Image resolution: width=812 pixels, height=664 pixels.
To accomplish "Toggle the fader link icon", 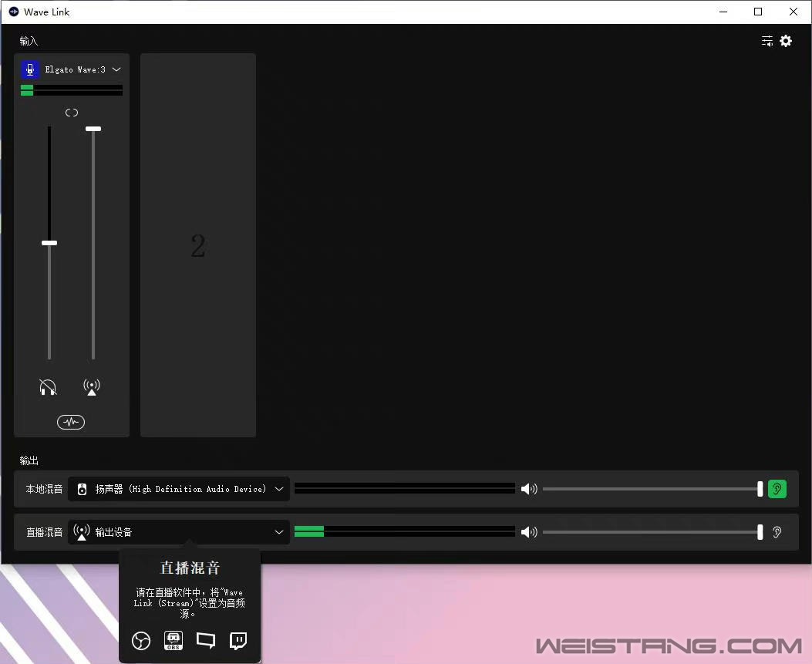I will click(72, 113).
